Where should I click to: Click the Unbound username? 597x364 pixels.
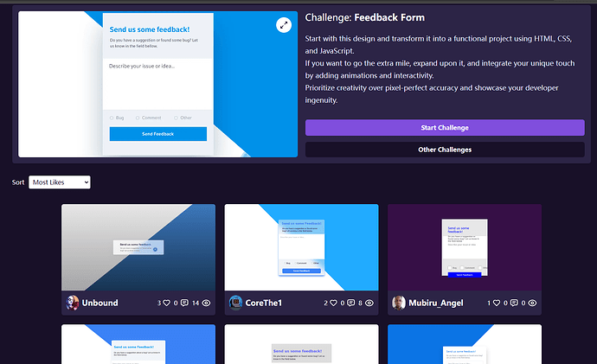pyautogui.click(x=100, y=303)
